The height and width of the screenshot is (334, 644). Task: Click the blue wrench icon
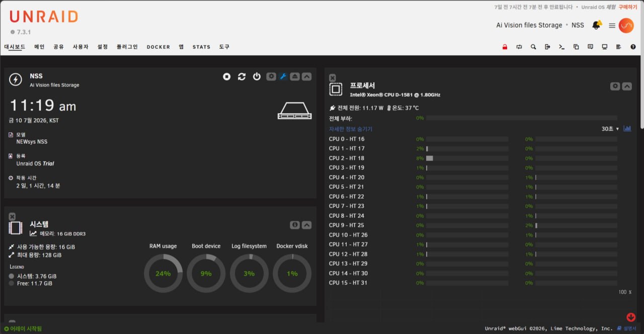point(283,76)
